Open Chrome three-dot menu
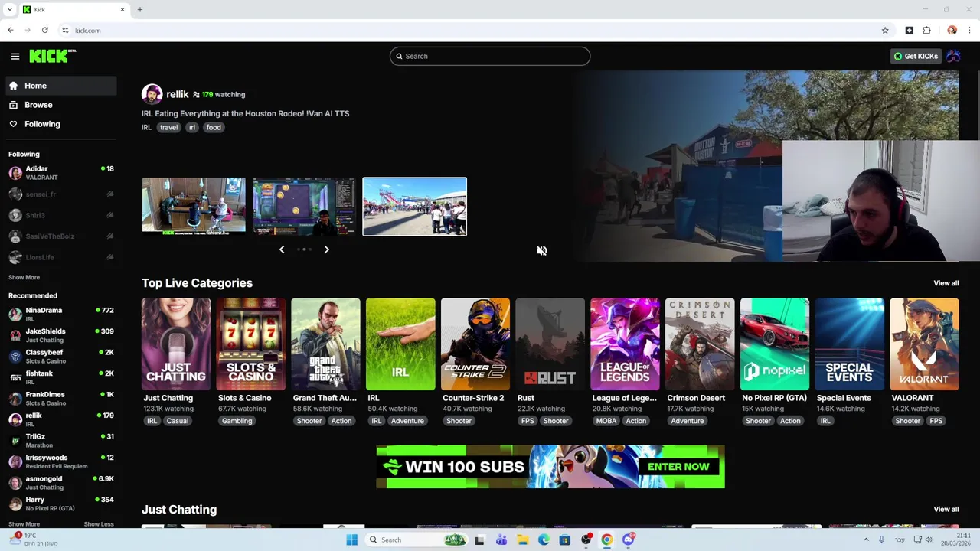980x551 pixels. coord(969,31)
